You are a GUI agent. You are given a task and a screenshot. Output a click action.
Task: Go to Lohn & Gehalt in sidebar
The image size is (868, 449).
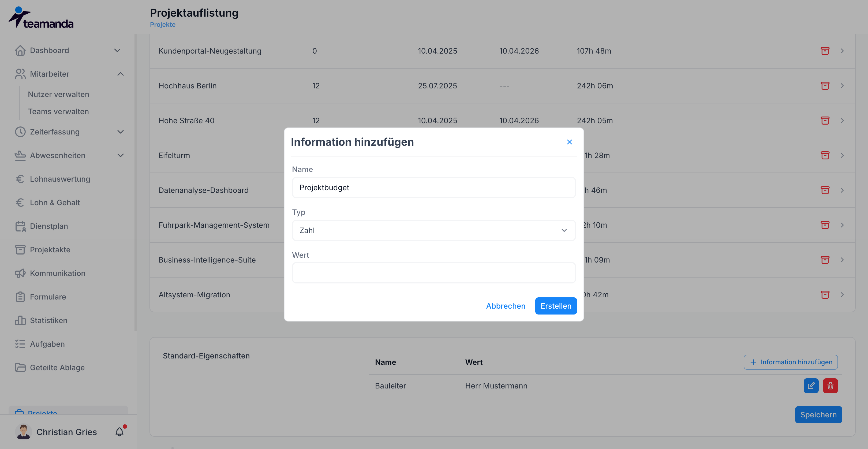point(55,203)
